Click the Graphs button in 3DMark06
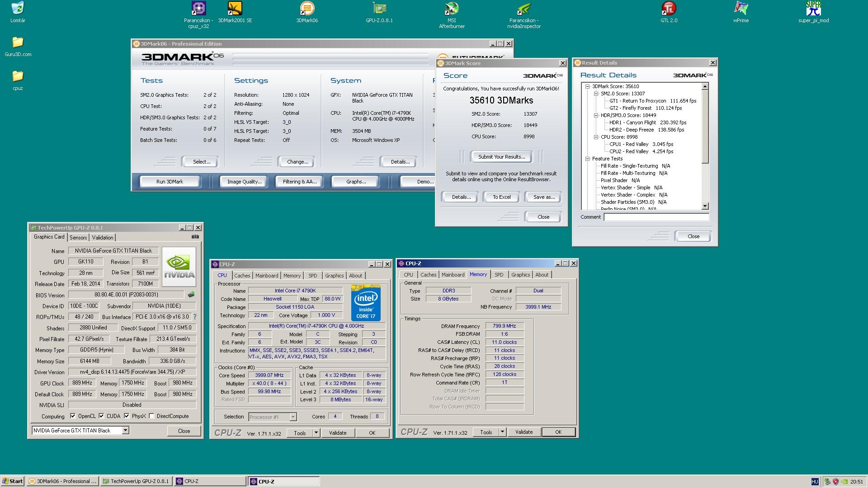 pos(355,182)
